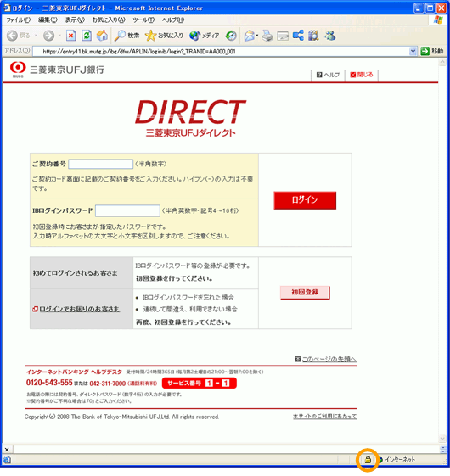Click the 三菱東京UFJ銀行 logo

(57, 70)
